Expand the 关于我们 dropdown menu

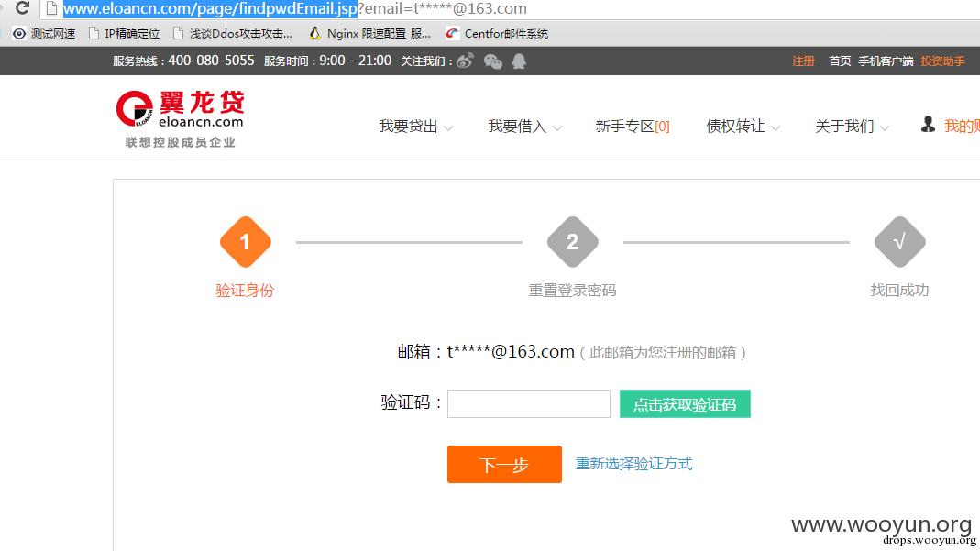[x=851, y=127]
